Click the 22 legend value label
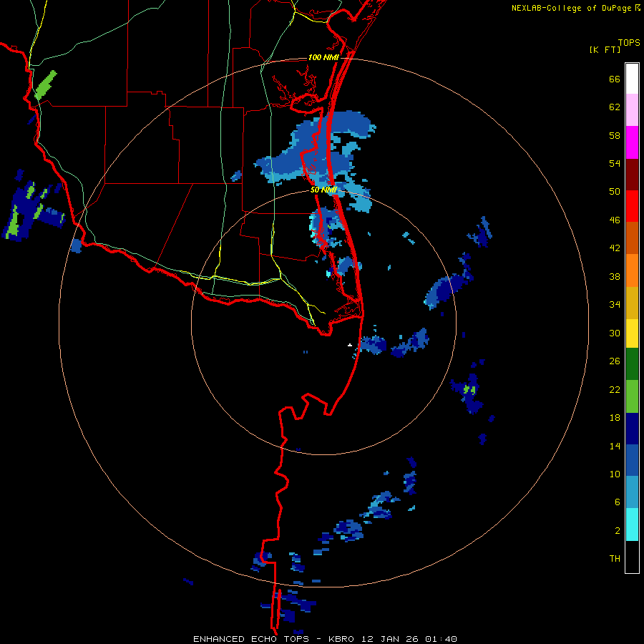 click(614, 389)
